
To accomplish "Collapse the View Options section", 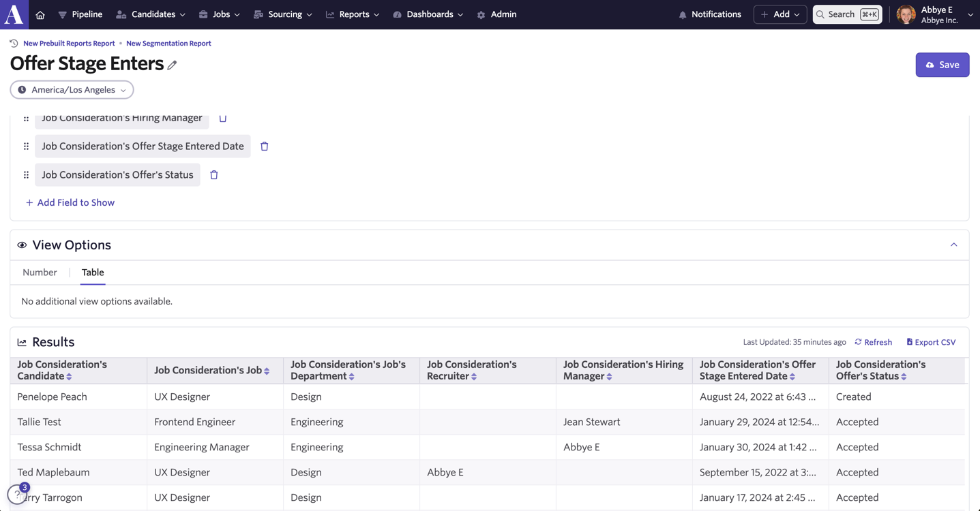I will click(x=954, y=245).
